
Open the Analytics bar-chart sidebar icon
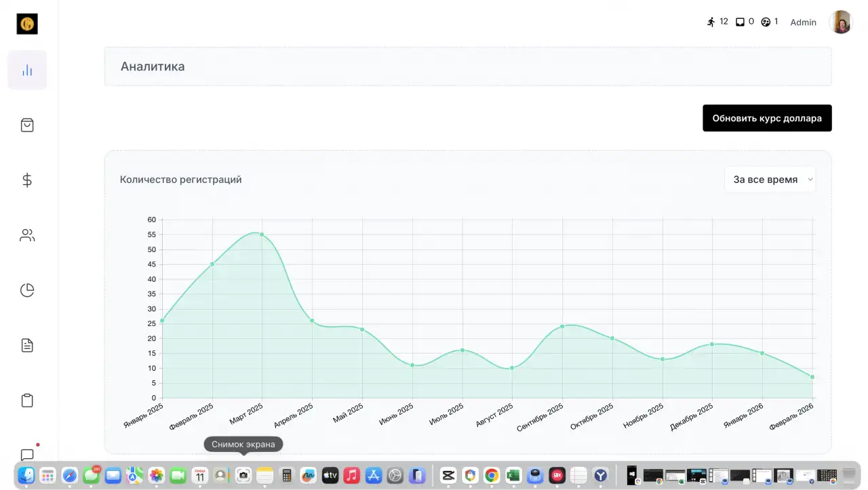27,70
